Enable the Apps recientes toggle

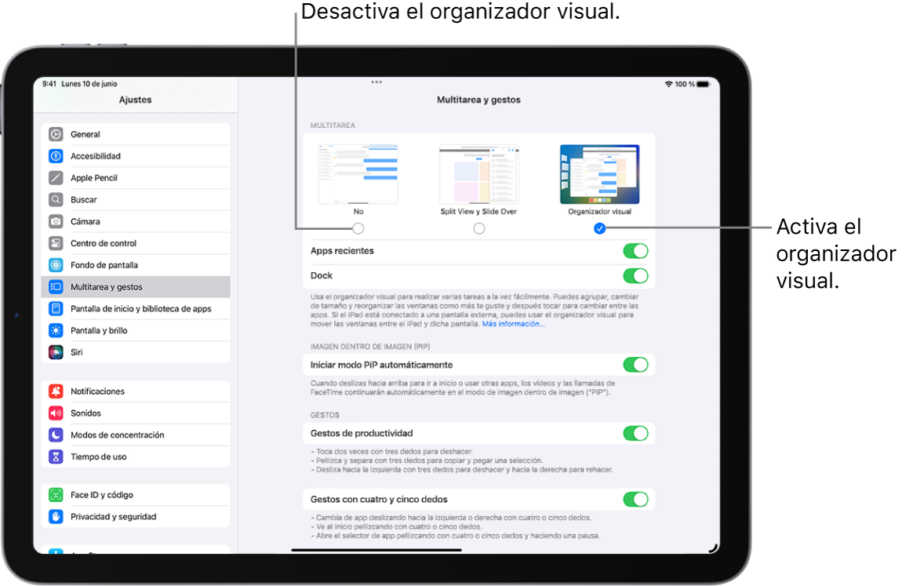635,250
